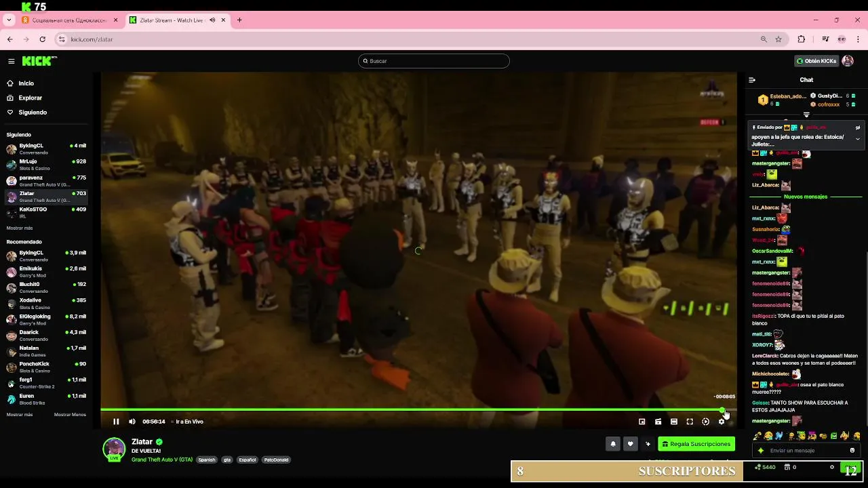Open video player settings gear
The height and width of the screenshot is (488, 868).
722,422
